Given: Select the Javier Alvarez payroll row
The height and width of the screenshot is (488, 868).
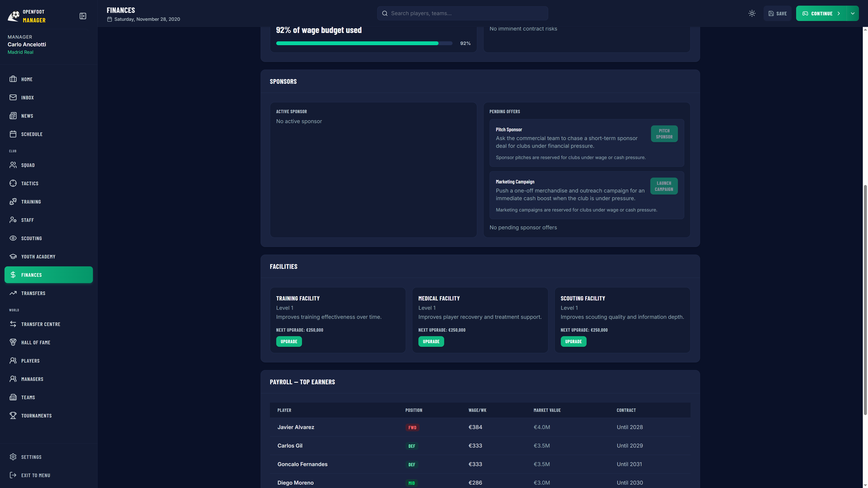Looking at the screenshot, I should [480, 427].
